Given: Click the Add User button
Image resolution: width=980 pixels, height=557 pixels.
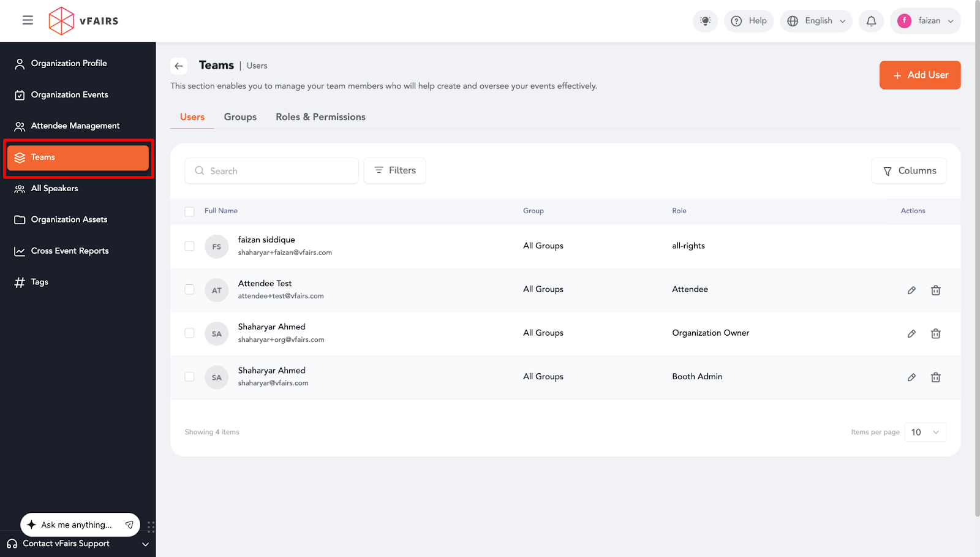Looking at the screenshot, I should [x=920, y=75].
